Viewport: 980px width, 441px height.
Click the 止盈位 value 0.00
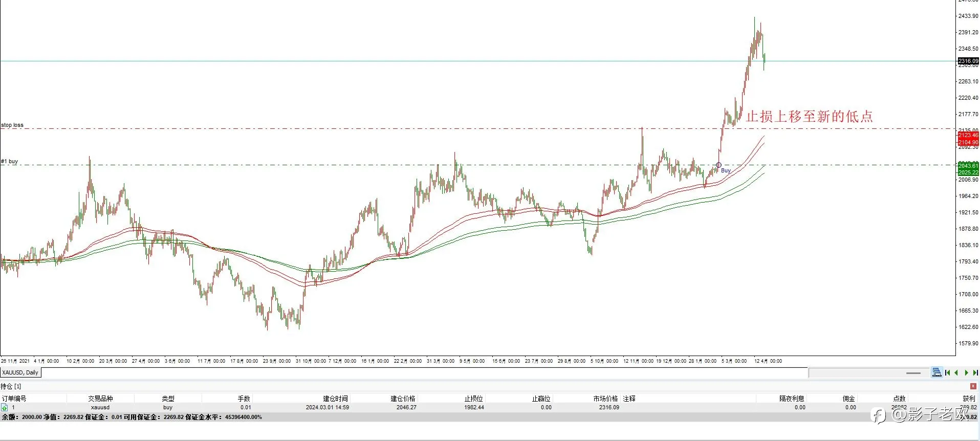(546, 408)
